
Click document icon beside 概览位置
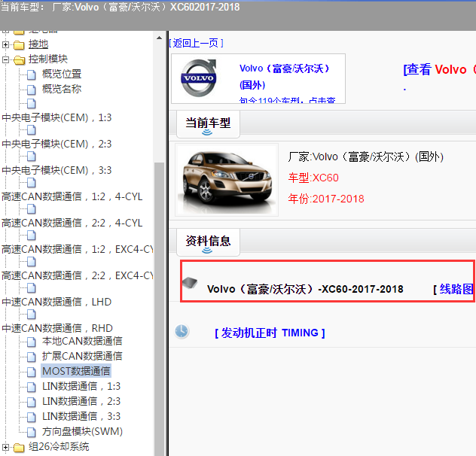(x=32, y=74)
